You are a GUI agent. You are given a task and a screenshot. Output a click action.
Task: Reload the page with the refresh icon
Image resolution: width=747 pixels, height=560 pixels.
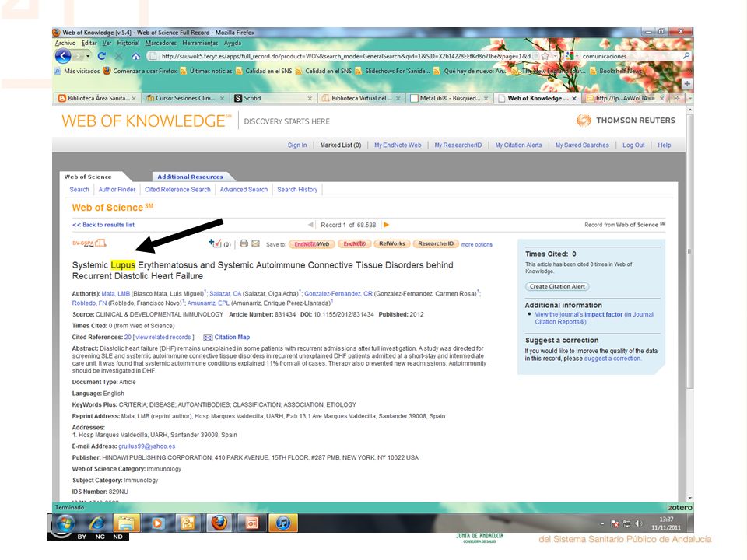tap(101, 56)
